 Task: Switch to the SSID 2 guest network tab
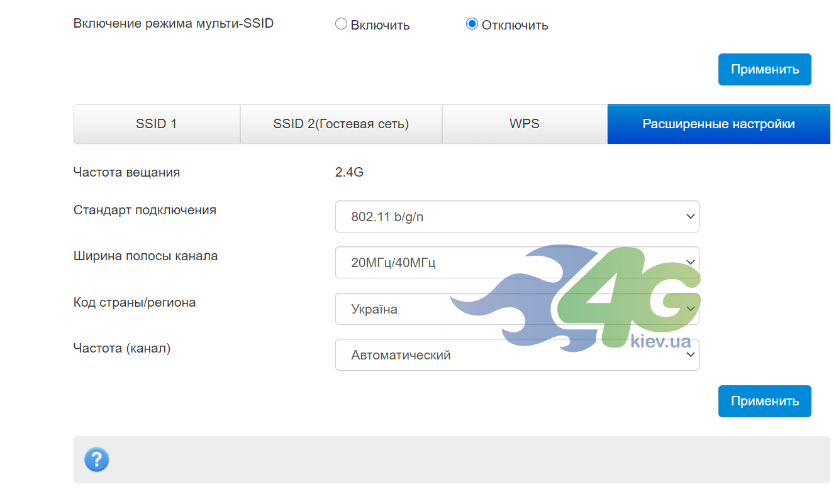pos(341,124)
